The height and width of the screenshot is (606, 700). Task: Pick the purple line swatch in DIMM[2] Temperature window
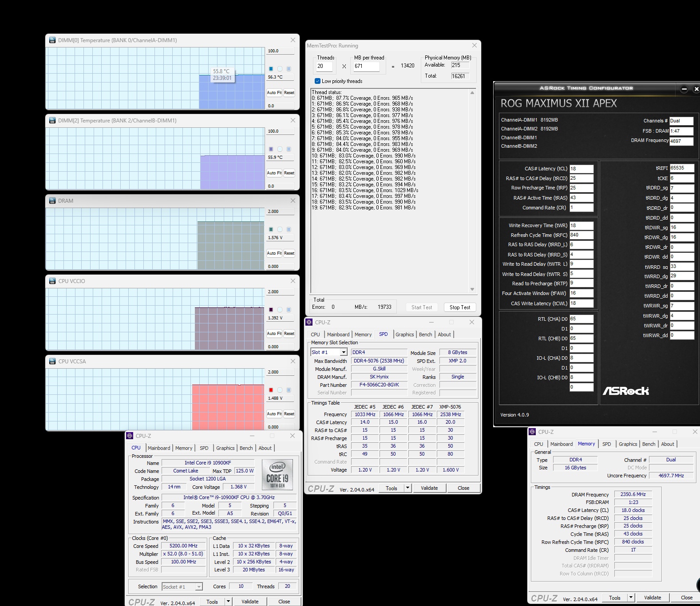tap(271, 149)
